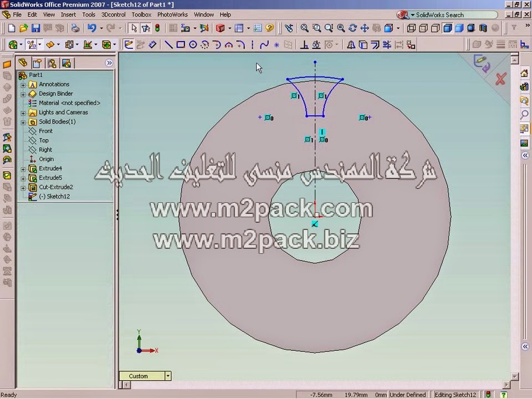
Task: Toggle Shaded With Edges display
Action: pos(448,28)
